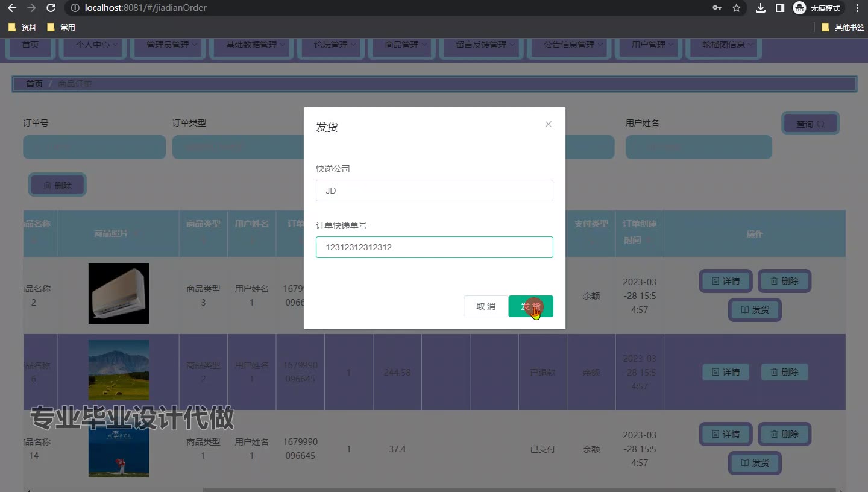
Task: Click the 已支付 status cell
Action: pyautogui.click(x=542, y=449)
